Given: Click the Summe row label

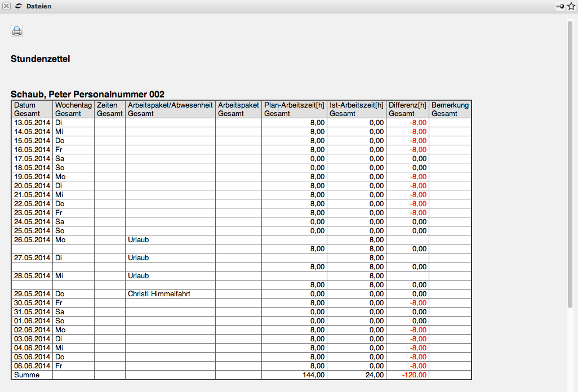Looking at the screenshot, I should [x=26, y=375].
